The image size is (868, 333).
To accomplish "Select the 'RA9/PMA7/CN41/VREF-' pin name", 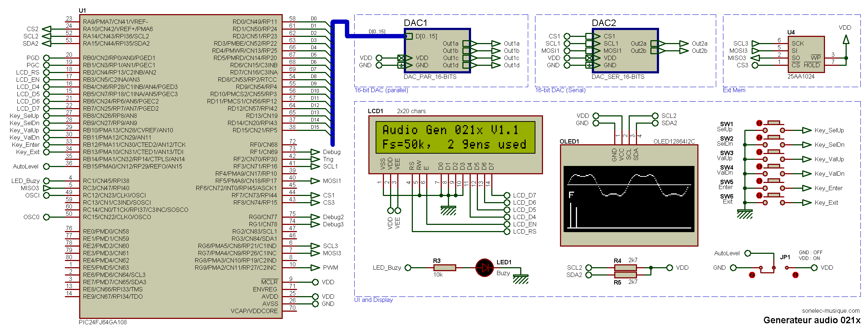I will [115, 22].
